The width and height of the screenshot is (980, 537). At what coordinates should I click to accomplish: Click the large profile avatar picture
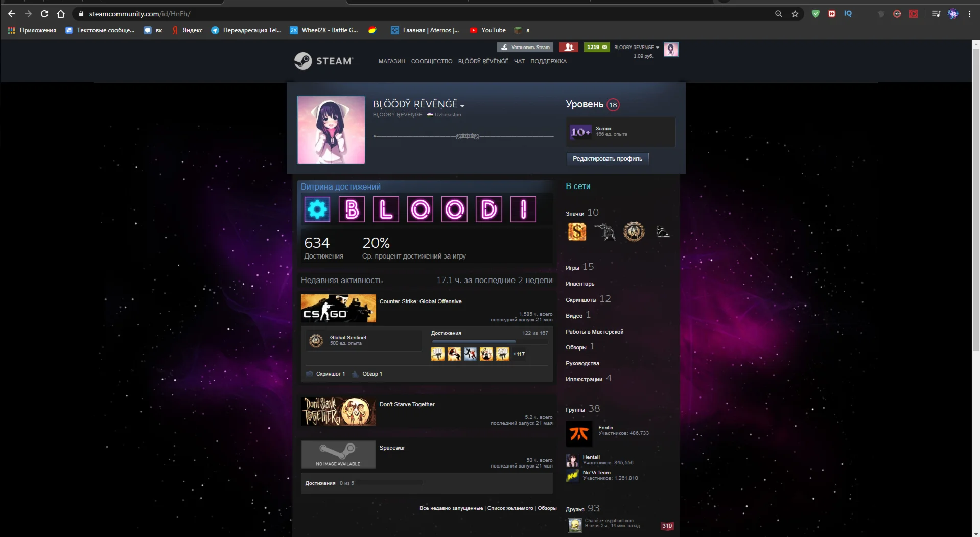click(x=331, y=130)
